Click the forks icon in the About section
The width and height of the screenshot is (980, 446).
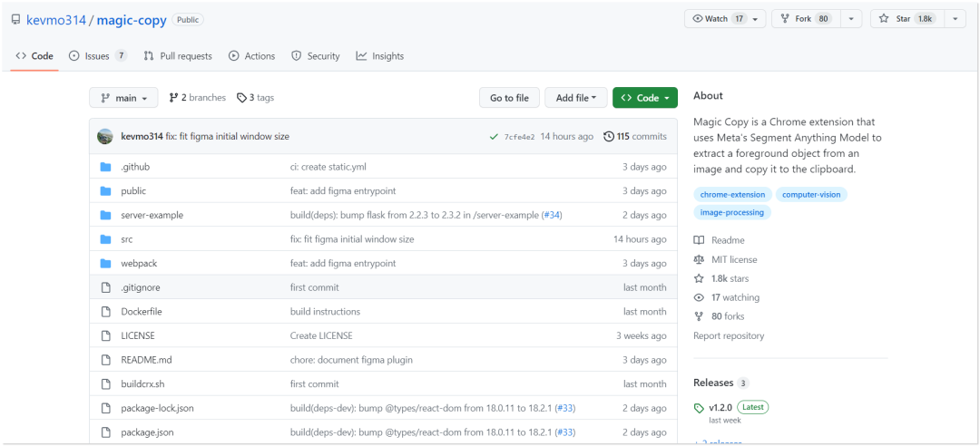coord(699,316)
